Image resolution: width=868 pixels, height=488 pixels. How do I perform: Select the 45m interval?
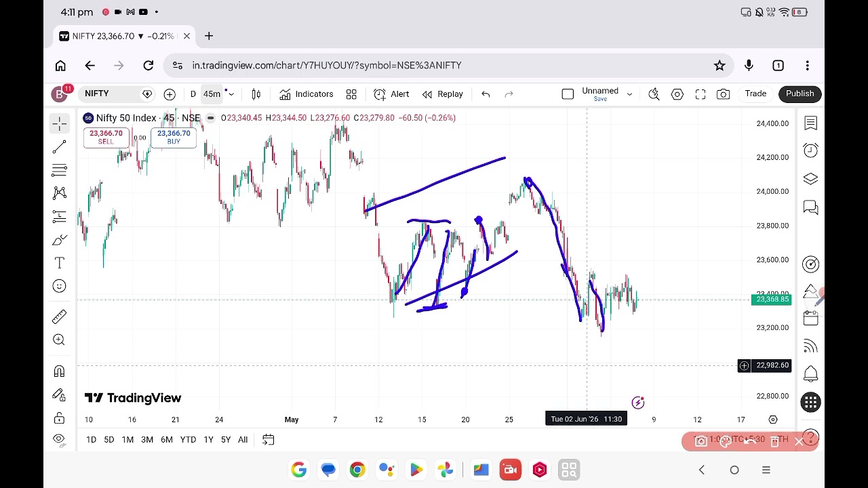212,94
